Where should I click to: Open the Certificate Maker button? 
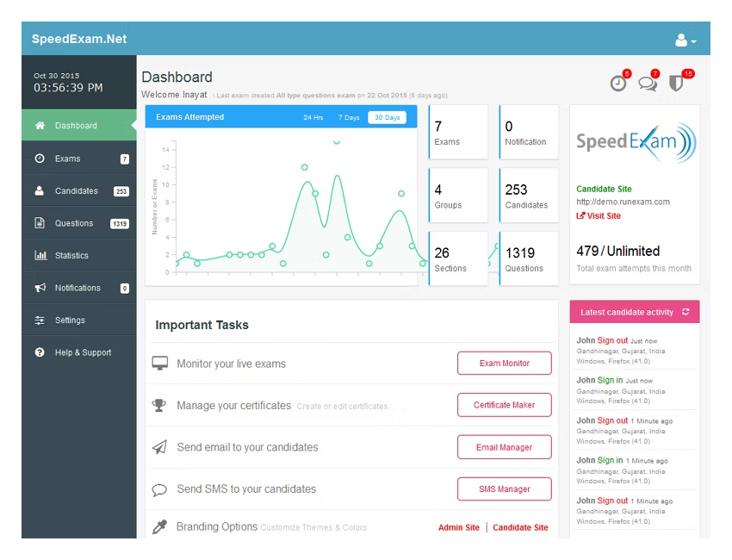504,405
